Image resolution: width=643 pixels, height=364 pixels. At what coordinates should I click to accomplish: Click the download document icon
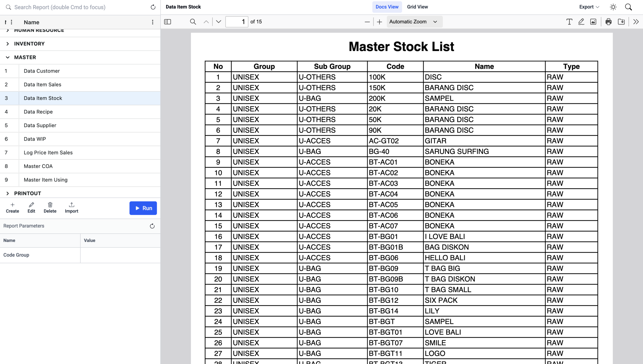point(621,22)
